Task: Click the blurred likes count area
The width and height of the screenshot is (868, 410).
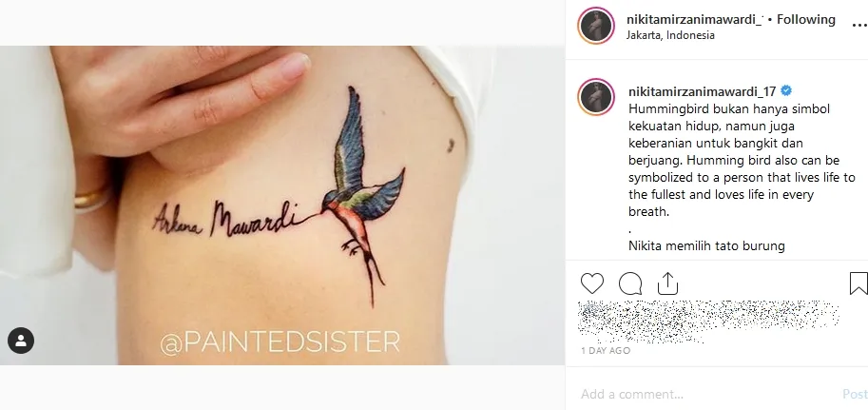Action: [x=708, y=322]
